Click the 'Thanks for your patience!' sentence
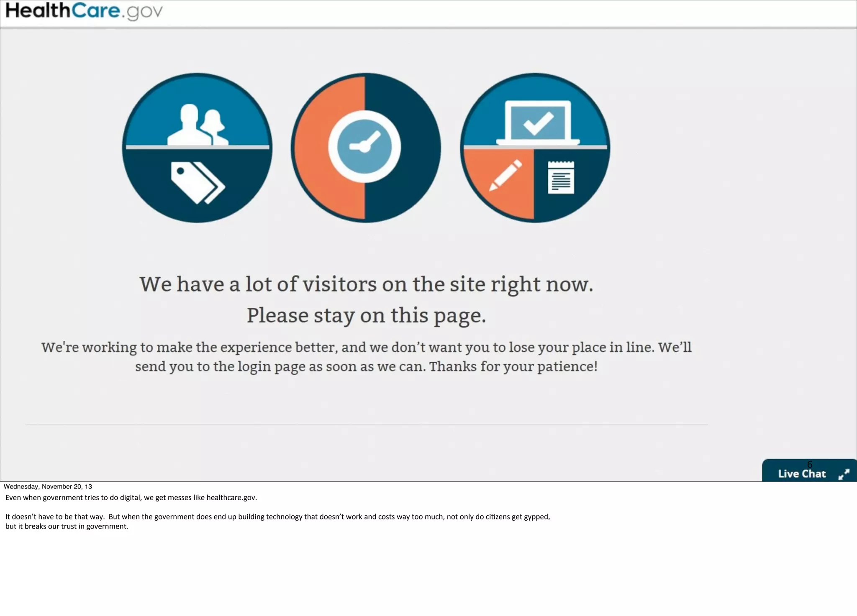Image resolution: width=857 pixels, height=616 pixels. (513, 367)
